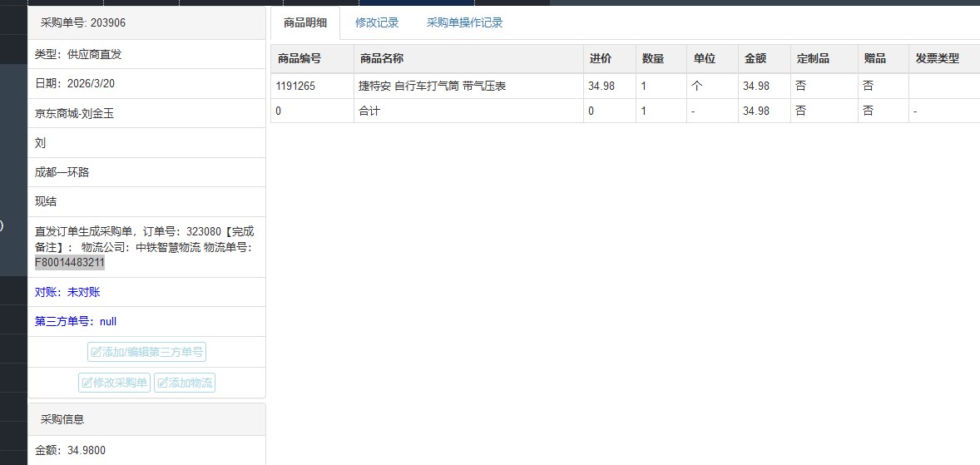Viewport: 980px width, 465px height.
Task: Click the 进价 column header
Action: click(601, 59)
